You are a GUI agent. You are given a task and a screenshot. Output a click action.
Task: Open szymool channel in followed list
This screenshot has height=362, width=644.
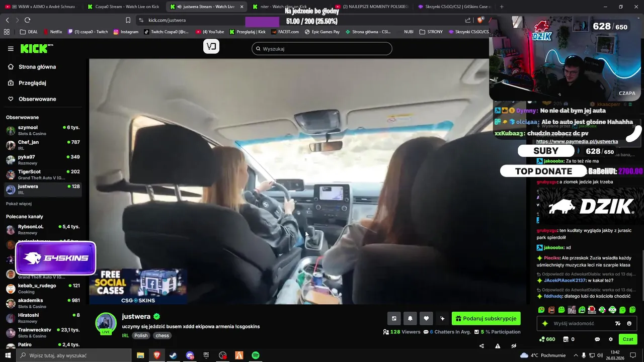pyautogui.click(x=43, y=130)
